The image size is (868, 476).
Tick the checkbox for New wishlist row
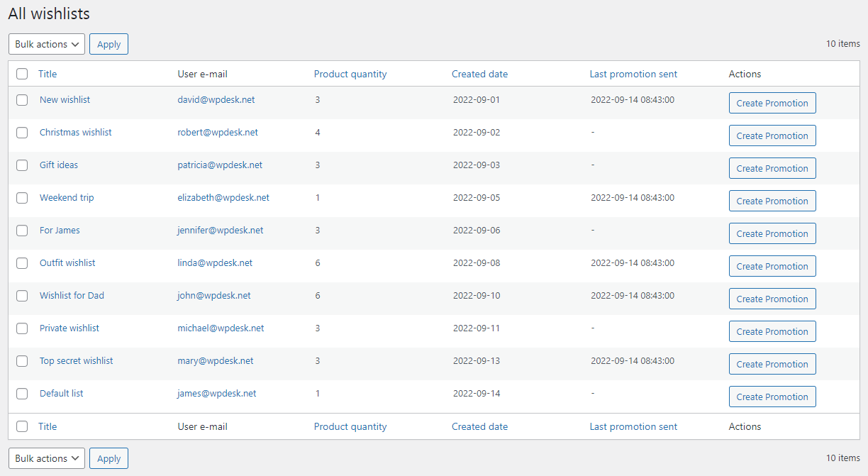pos(22,100)
